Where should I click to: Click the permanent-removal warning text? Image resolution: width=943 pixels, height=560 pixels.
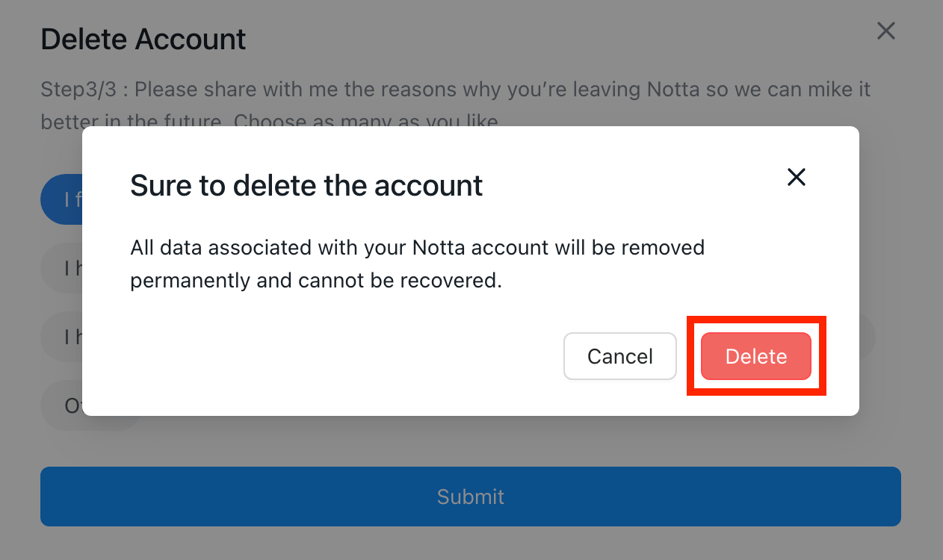[417, 264]
